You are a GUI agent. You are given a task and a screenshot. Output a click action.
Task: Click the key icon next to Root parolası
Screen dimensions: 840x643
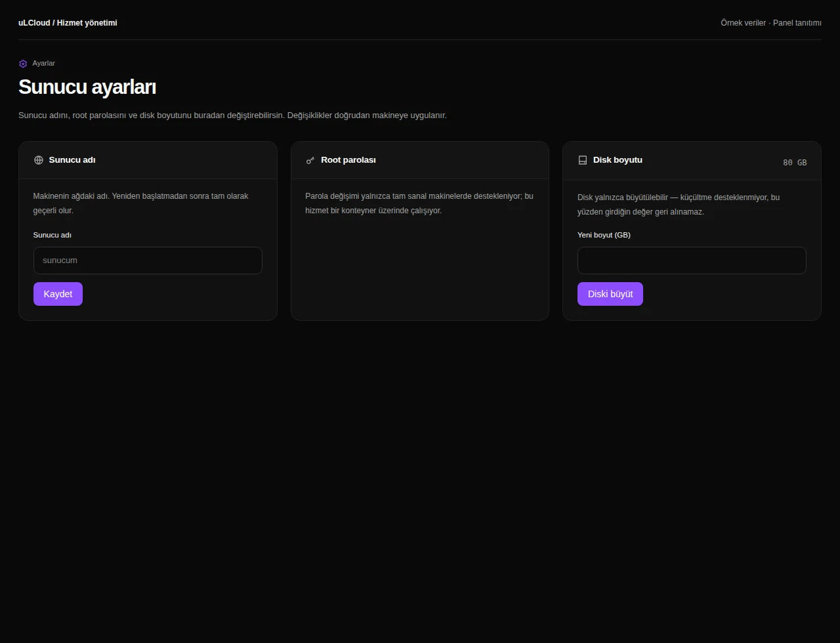[x=310, y=160]
